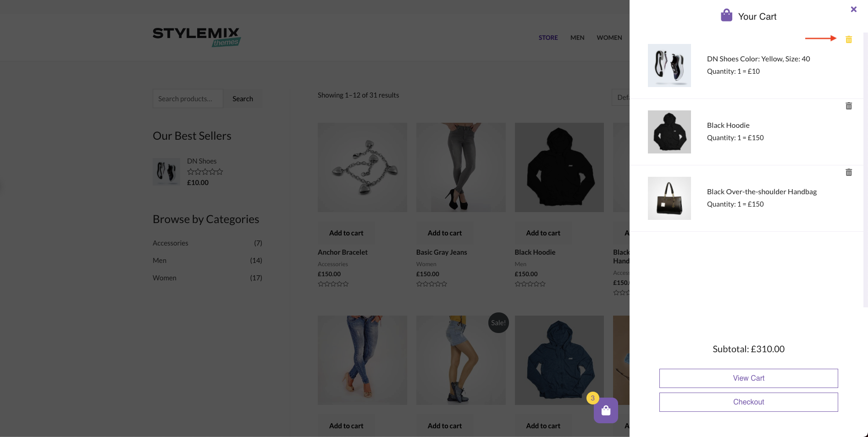Go to the View Cart page

pyautogui.click(x=749, y=378)
